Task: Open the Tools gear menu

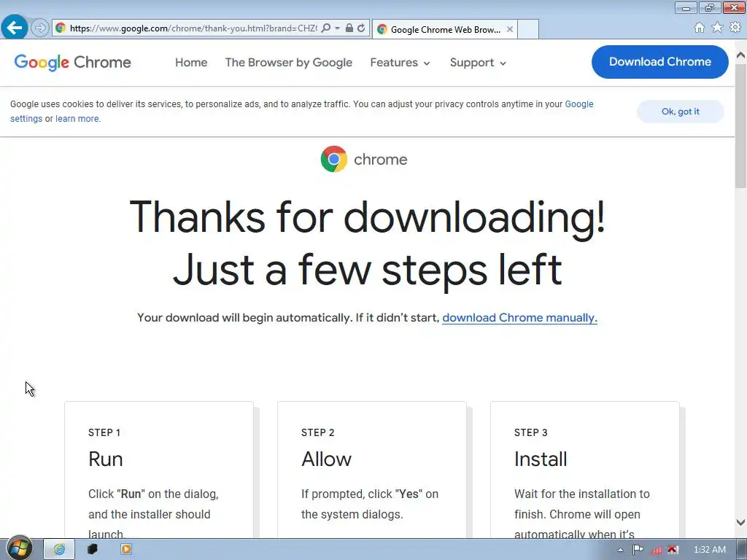Action: [x=735, y=28]
